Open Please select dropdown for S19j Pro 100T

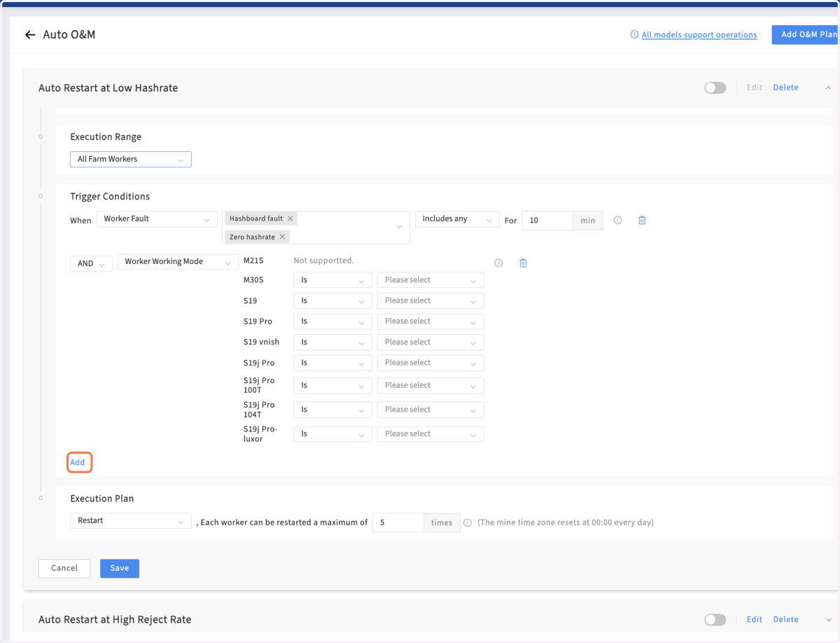[430, 385]
